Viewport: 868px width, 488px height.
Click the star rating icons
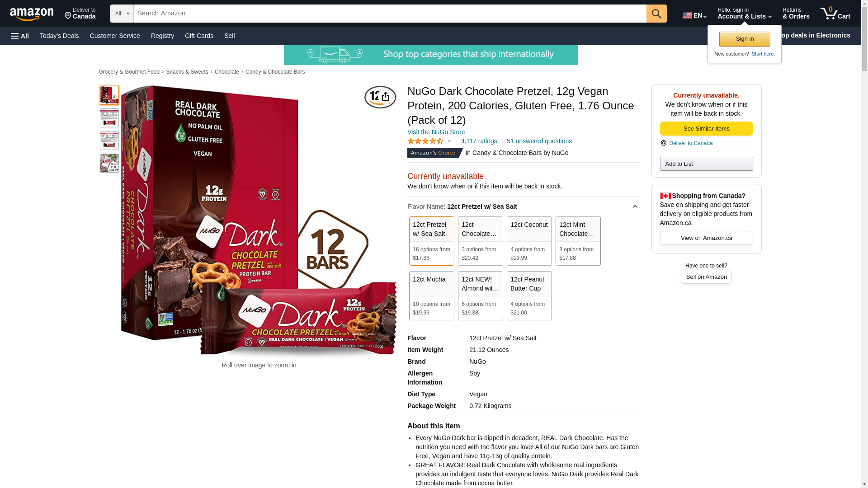pyautogui.click(x=425, y=141)
